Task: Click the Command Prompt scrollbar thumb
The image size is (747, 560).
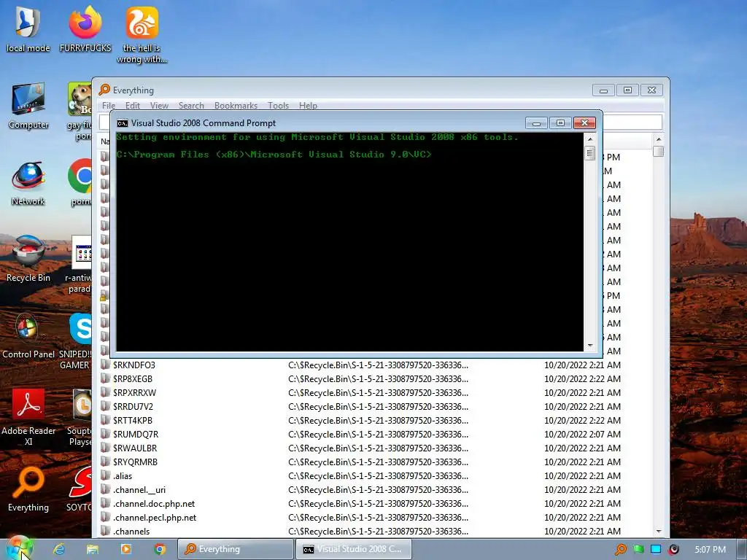Action: [589, 153]
